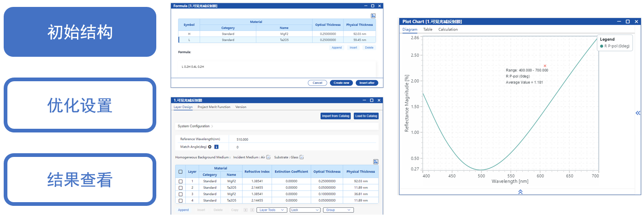Switch to the Project Merit Function tab
This screenshot has width=644, height=216.
(214, 107)
